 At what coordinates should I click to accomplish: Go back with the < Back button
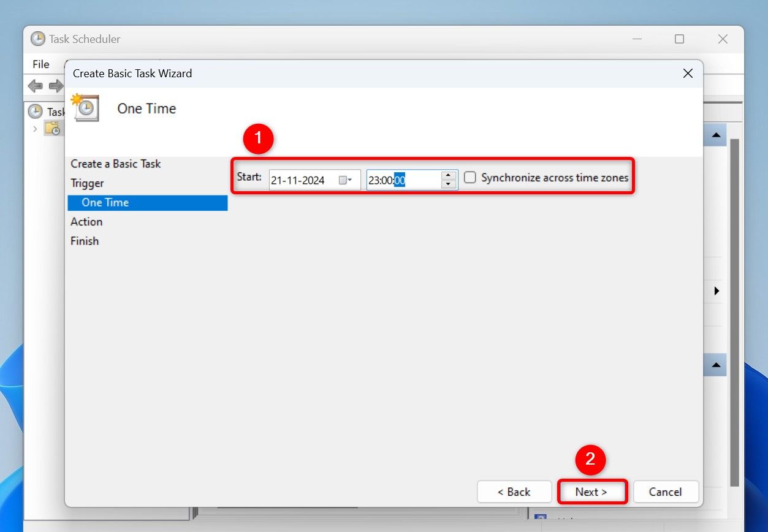pos(514,492)
